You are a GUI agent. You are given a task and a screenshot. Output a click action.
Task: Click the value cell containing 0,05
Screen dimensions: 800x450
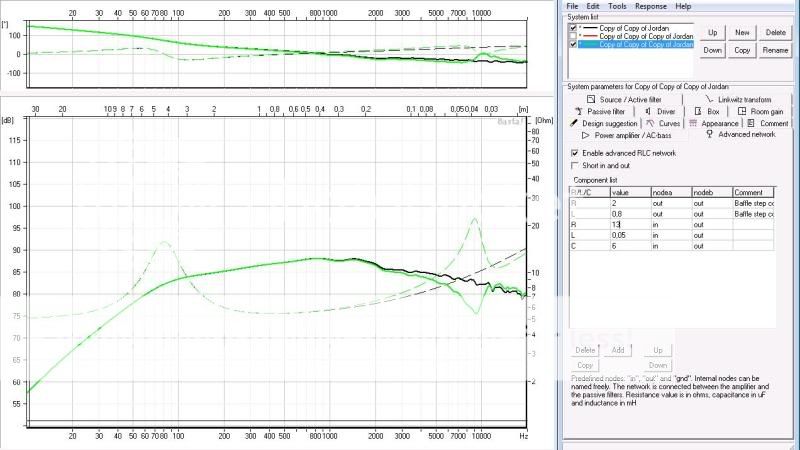629,235
